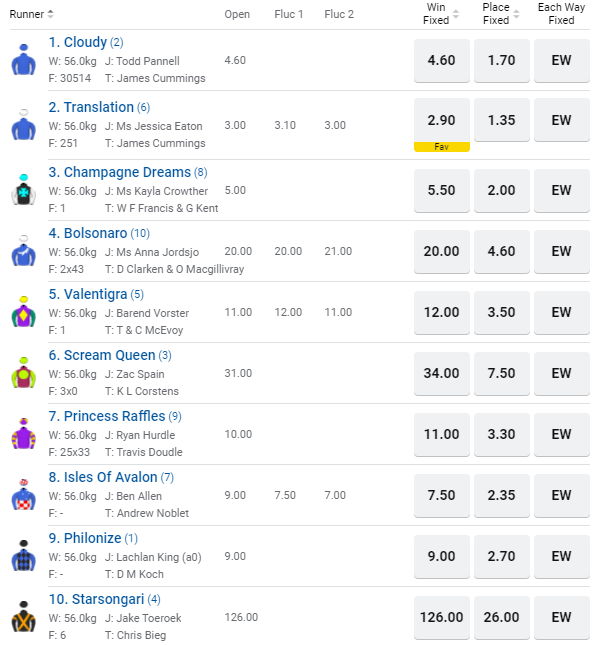Click Isles Of Avalon's checkered silks icon
The width and height of the screenshot is (601, 645).
23,496
